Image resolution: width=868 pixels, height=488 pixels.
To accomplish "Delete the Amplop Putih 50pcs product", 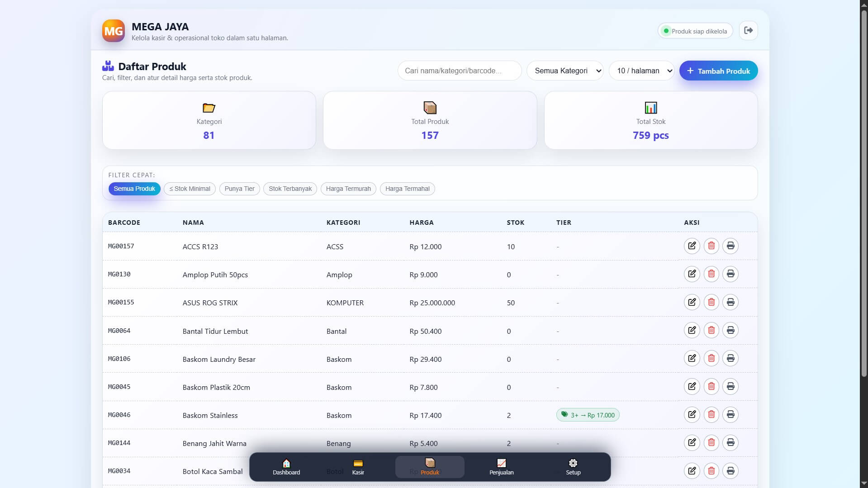I will [x=711, y=274].
